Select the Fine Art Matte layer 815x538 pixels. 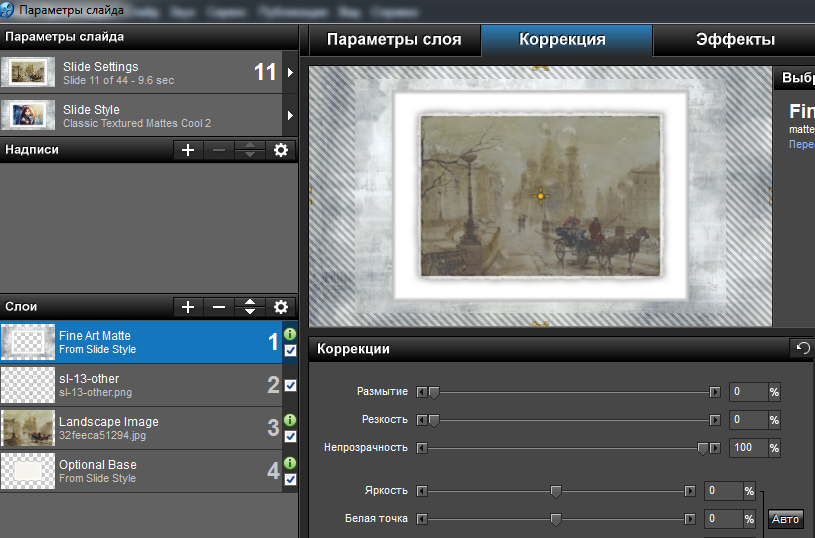(141, 342)
